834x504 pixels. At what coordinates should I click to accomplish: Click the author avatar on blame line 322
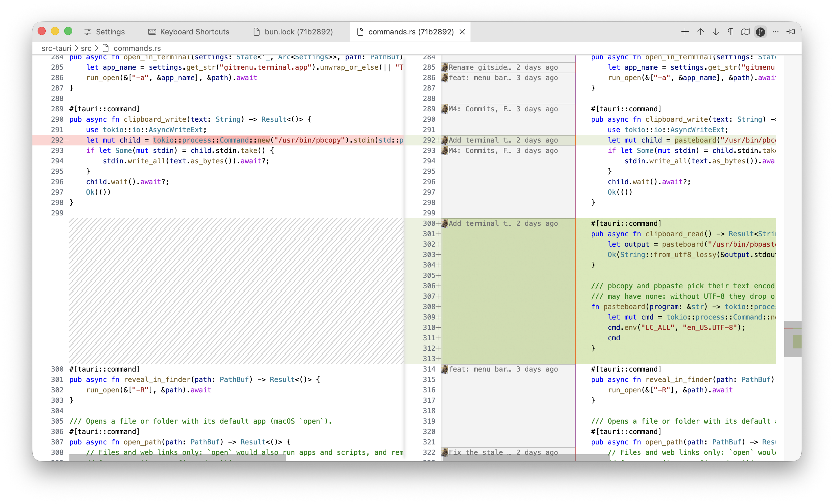[445, 452]
